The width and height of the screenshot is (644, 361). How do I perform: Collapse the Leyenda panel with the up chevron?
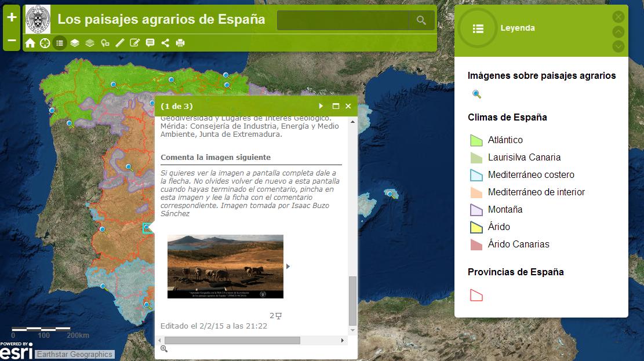(618, 30)
